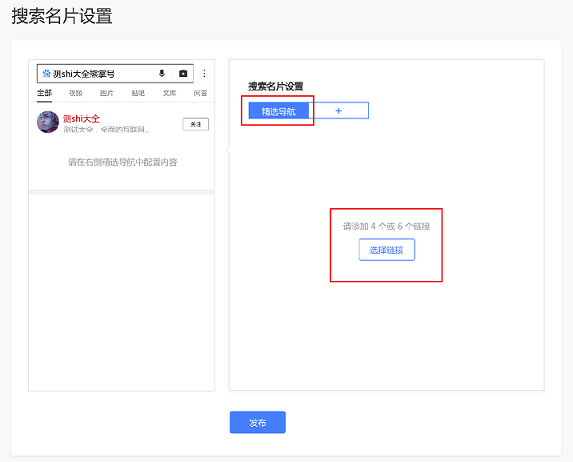Viewport: 573px width, 462px height.
Task: Switch to the 视频 search tab
Action: click(76, 93)
